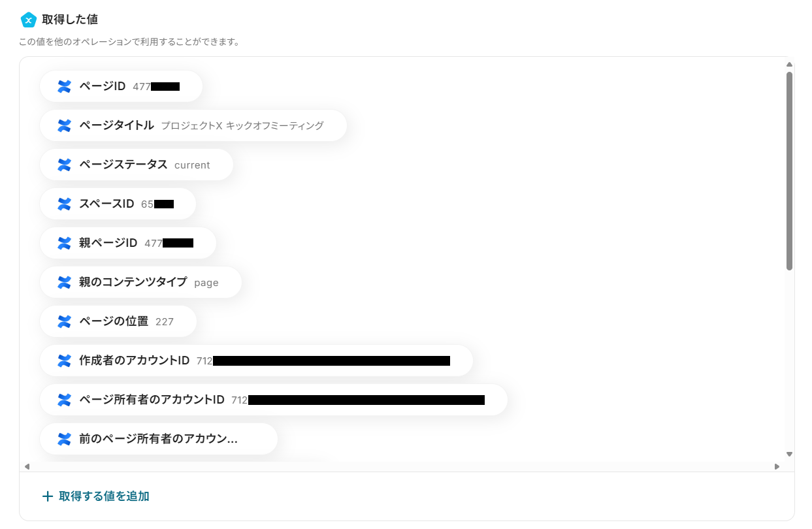Viewport: 812px width, 529px height.
Task: Click the blue hexagon icon next to 取得した値
Action: coord(27,20)
